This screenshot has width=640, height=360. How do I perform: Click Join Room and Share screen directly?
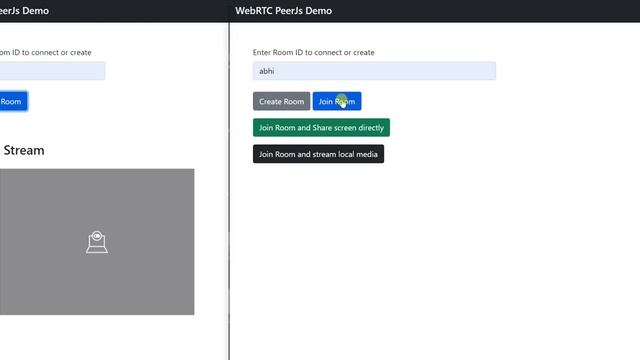[321, 128]
